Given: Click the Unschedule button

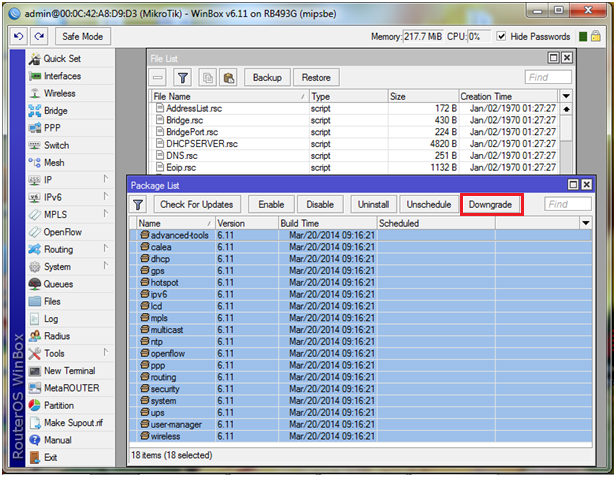Looking at the screenshot, I should (x=429, y=204).
